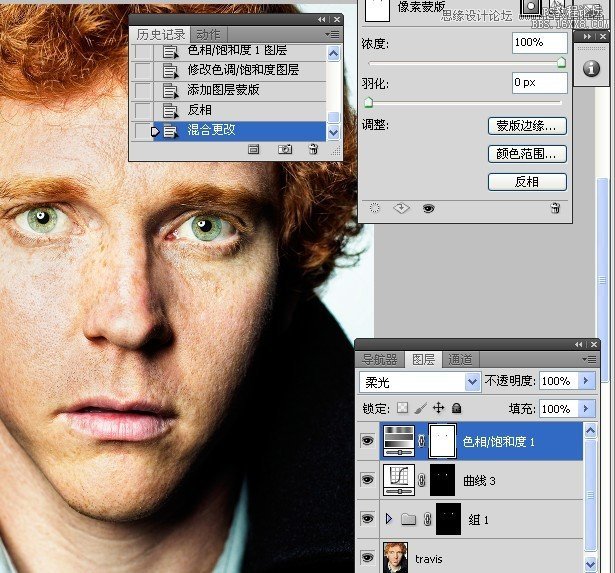Click the 反相 button in Masks panel
Viewport: 615px width, 573px height.
click(x=527, y=182)
